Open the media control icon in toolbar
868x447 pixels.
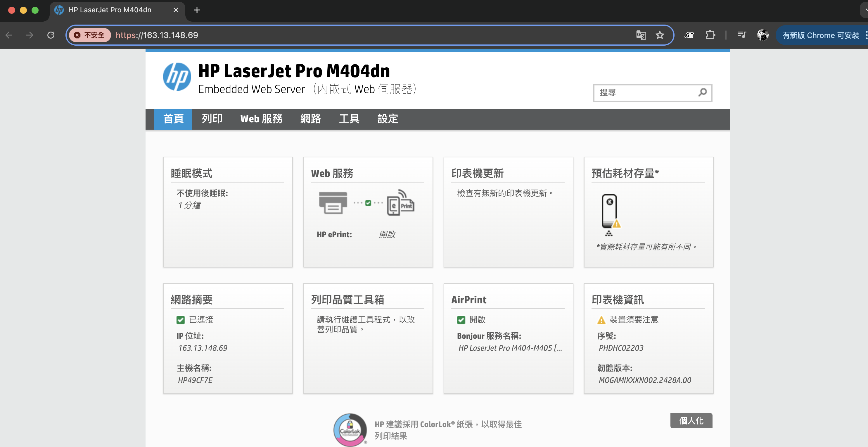[x=741, y=35]
